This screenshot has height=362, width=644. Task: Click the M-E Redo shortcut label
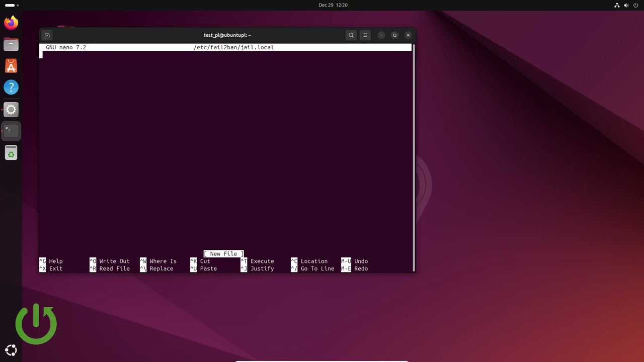point(355,268)
